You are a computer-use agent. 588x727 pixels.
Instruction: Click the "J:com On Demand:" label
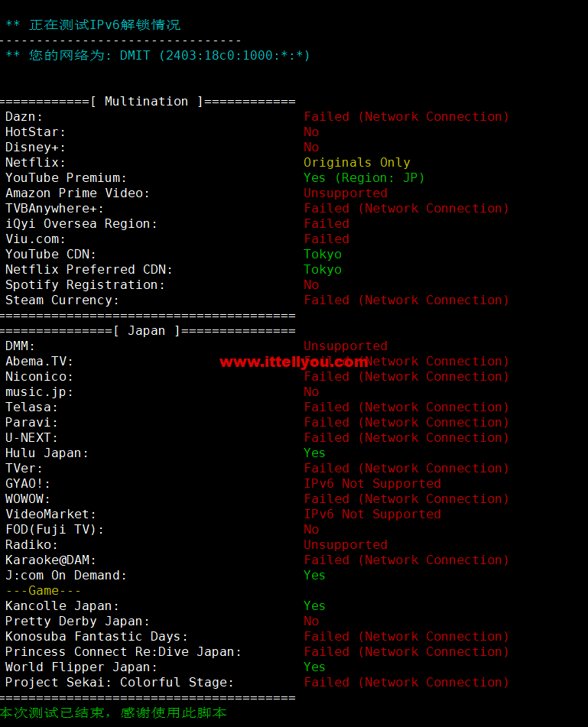(66, 576)
